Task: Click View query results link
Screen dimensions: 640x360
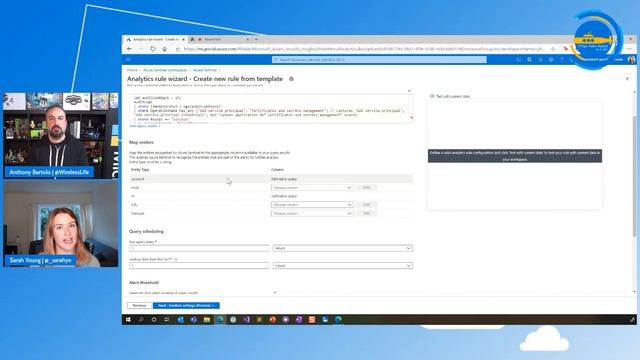Action: (x=144, y=126)
